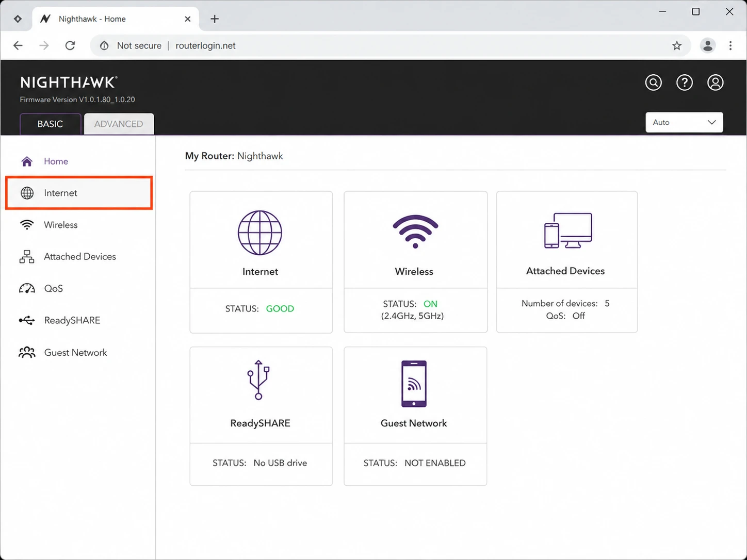Select the Nighthawk - Home browser tab

point(116,19)
